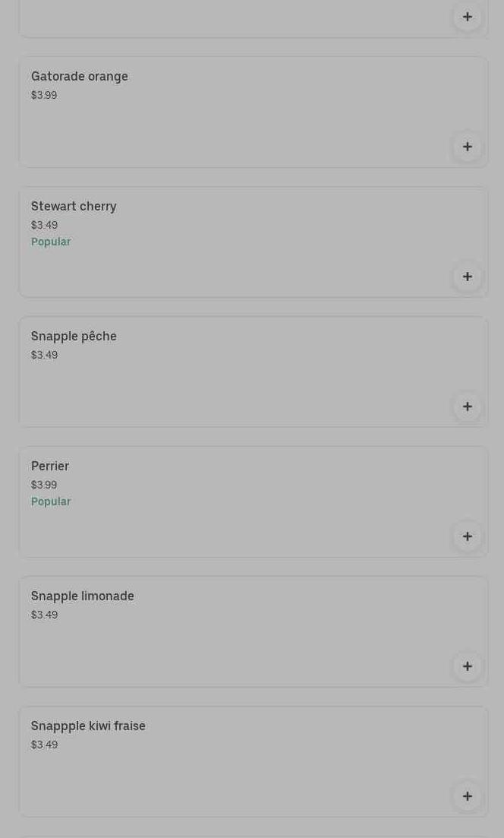Click plus icon for Snapple pêche
Viewport: 504px width, 838px height.
point(468,406)
